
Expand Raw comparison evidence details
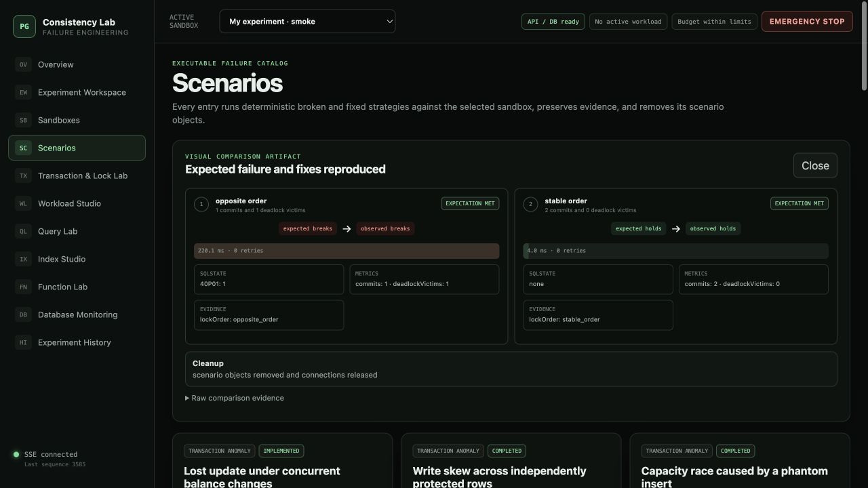(x=235, y=398)
